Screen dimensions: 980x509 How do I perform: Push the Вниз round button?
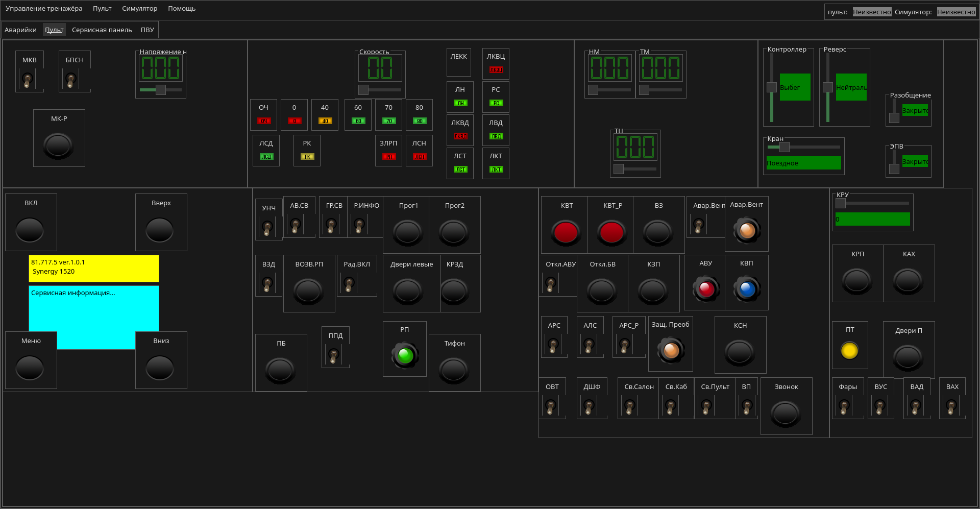tap(160, 368)
